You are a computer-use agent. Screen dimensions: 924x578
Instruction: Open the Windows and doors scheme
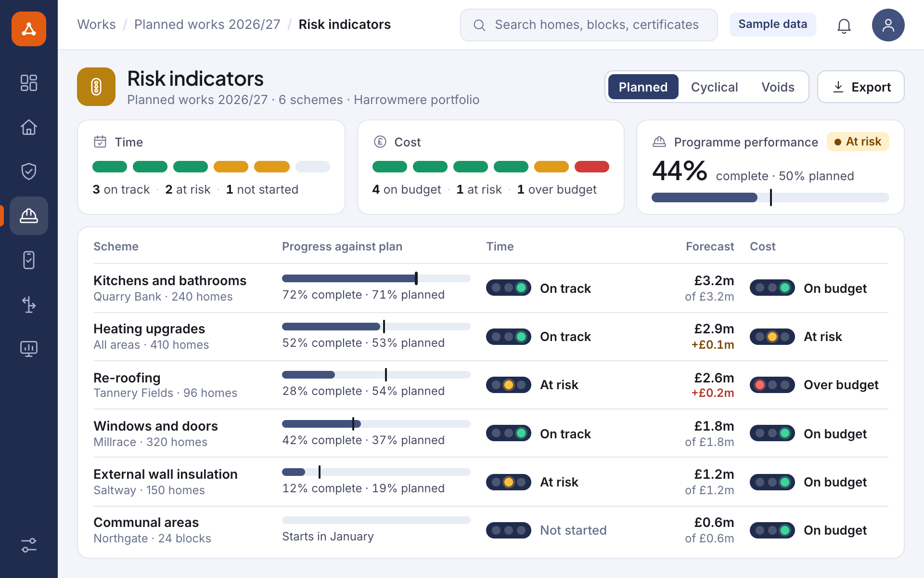(155, 426)
